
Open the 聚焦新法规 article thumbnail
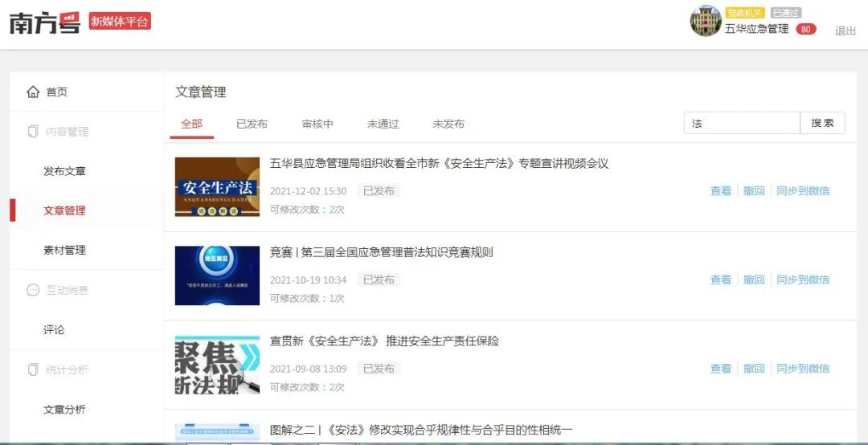pyautogui.click(x=217, y=365)
